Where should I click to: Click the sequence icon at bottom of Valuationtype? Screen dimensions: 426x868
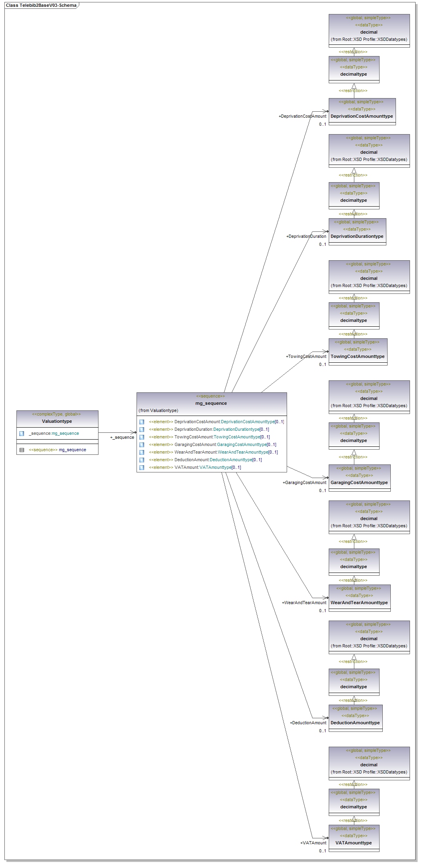click(22, 450)
